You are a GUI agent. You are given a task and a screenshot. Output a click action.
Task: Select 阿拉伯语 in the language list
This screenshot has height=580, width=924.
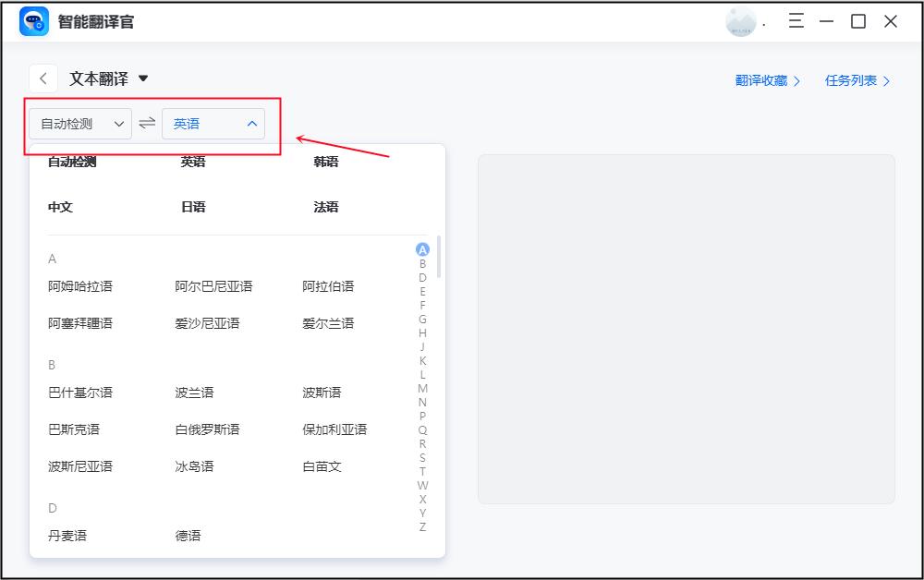click(328, 286)
